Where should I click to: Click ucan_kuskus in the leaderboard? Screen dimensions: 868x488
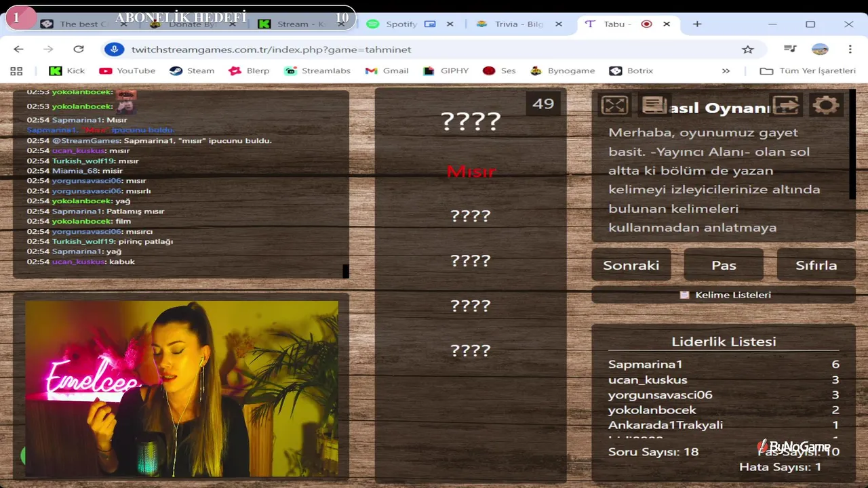[x=648, y=380]
